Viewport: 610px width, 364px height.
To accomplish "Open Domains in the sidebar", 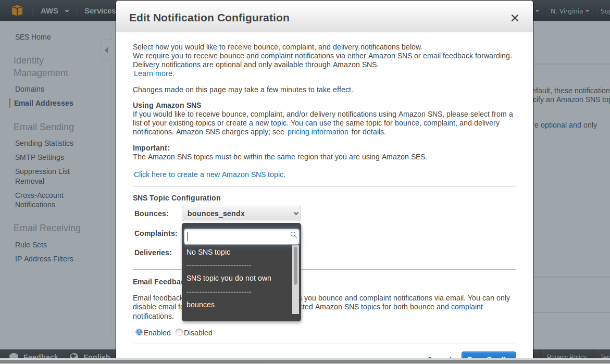I will 30,89.
